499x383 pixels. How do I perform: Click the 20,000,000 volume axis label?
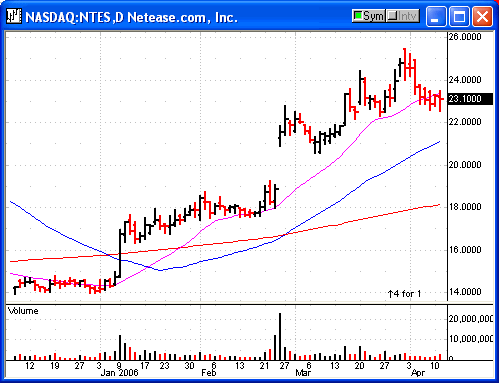pyautogui.click(x=470, y=319)
